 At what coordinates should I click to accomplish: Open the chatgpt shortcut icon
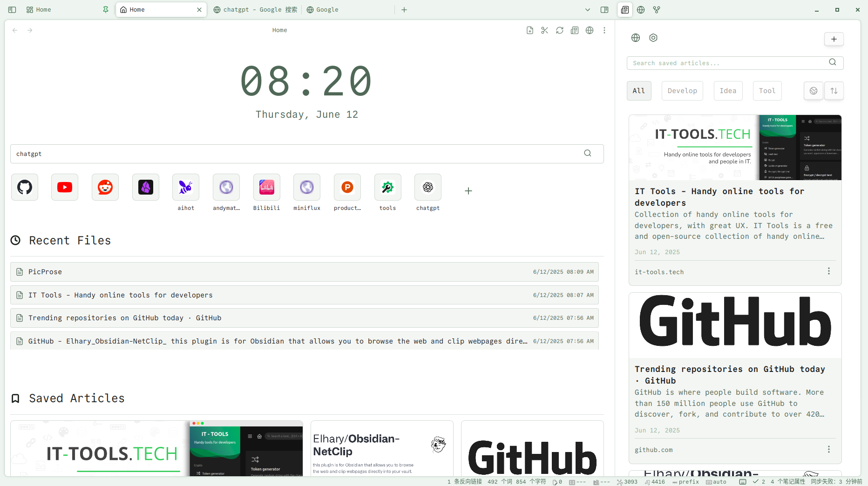pos(427,187)
